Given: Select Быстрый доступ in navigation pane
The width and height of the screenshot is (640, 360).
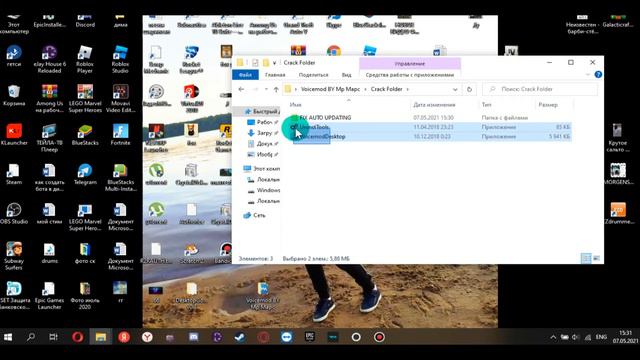Looking at the screenshot, I should pos(262,111).
